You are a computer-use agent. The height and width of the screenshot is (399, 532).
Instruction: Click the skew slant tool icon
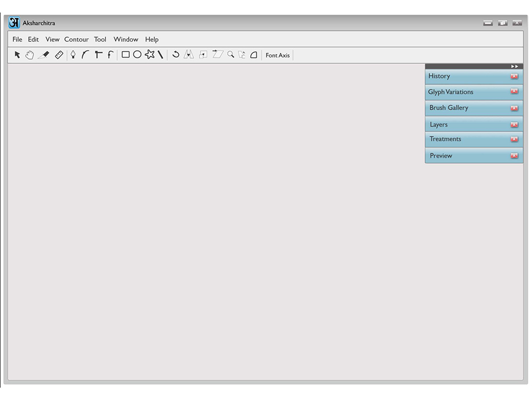pos(218,54)
